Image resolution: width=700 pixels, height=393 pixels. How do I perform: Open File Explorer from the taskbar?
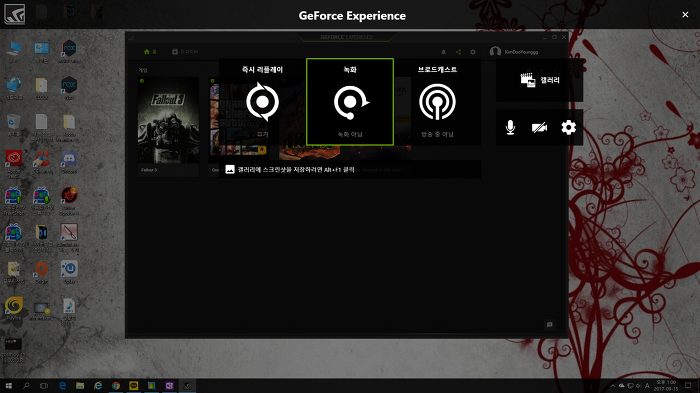pos(80,386)
